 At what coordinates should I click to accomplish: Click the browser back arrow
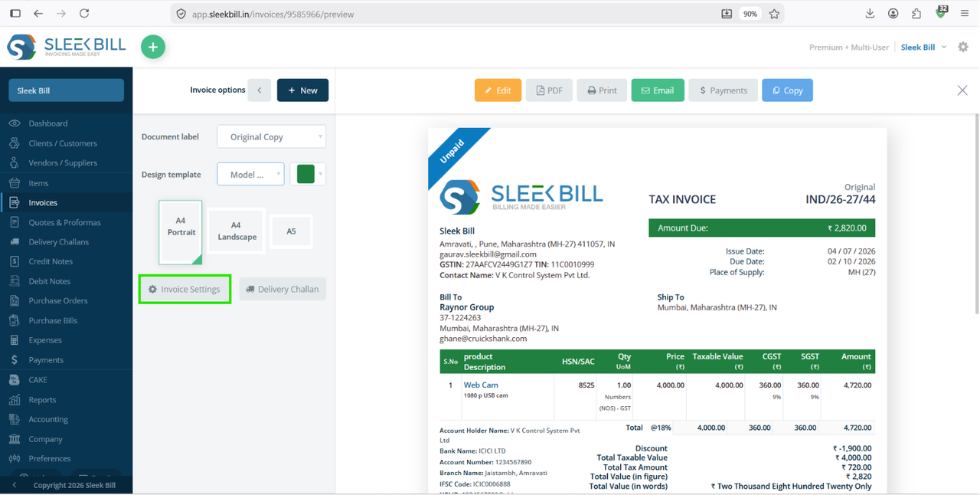click(38, 14)
